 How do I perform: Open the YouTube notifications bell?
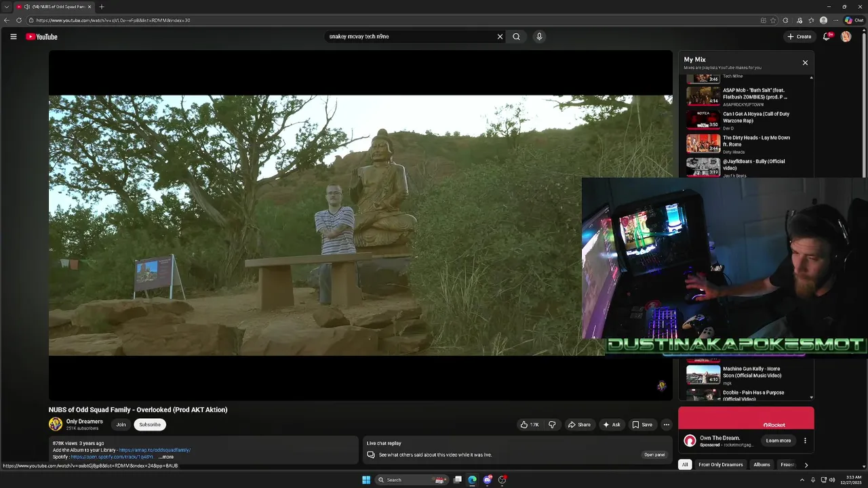[x=827, y=37]
